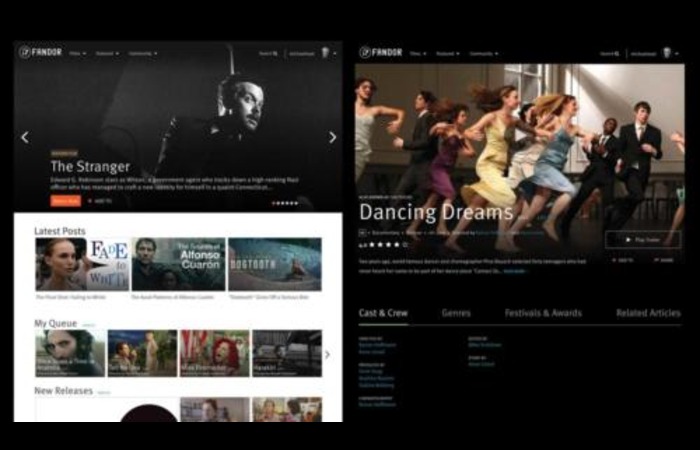Expand the Dancing Dreams description with read more
This screenshot has width=700, height=450.
pyautogui.click(x=516, y=271)
